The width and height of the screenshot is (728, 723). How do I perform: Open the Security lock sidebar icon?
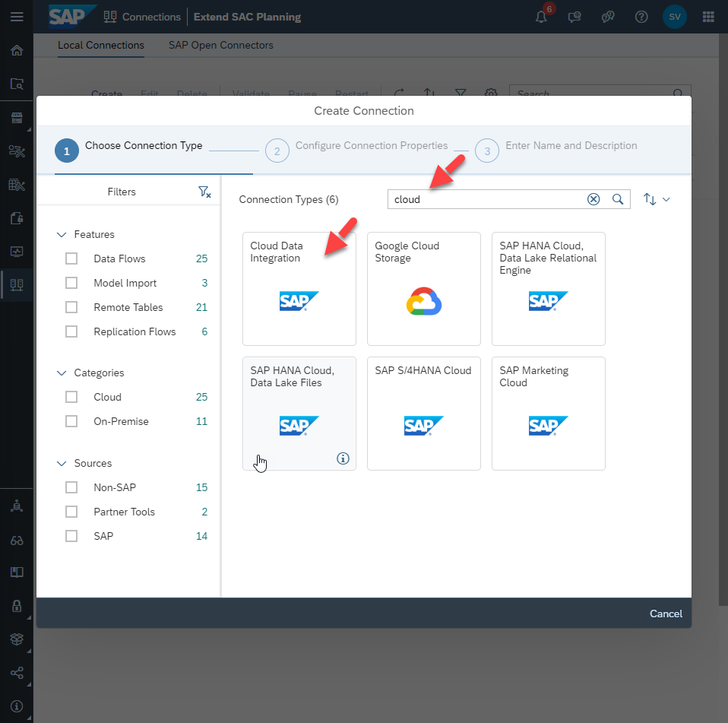pos(17,605)
